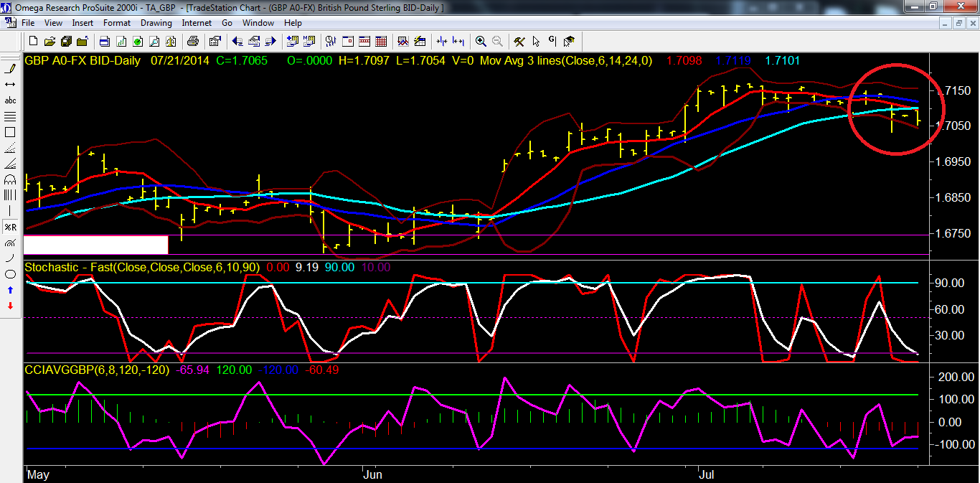Click the zoom out magnifier icon
980x483 pixels.
click(496, 41)
